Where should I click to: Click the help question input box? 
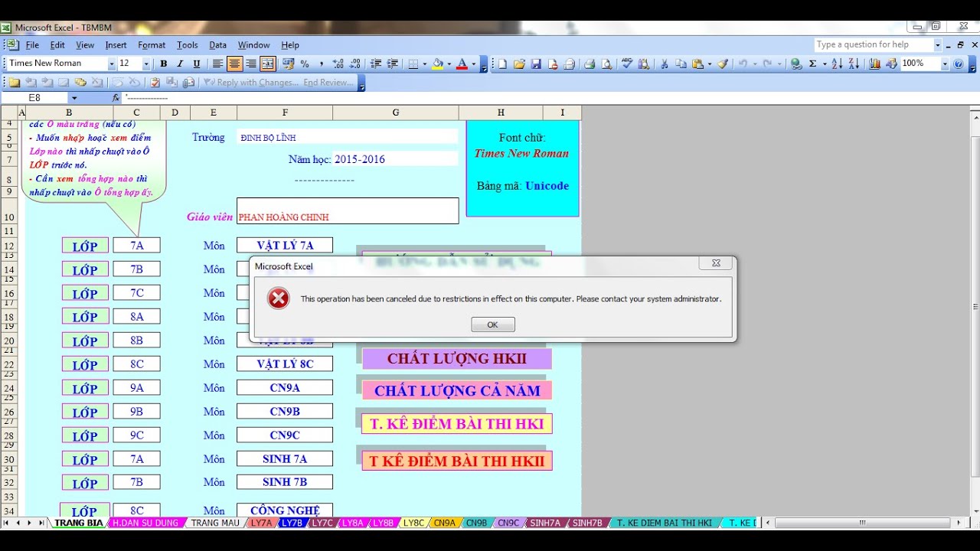coord(873,45)
